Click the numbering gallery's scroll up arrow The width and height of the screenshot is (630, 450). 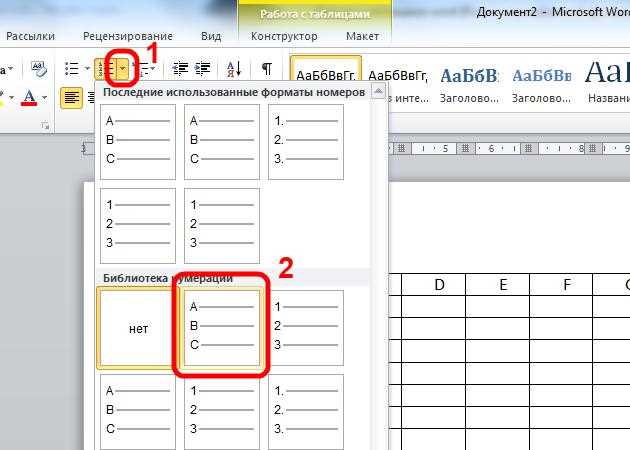point(378,91)
